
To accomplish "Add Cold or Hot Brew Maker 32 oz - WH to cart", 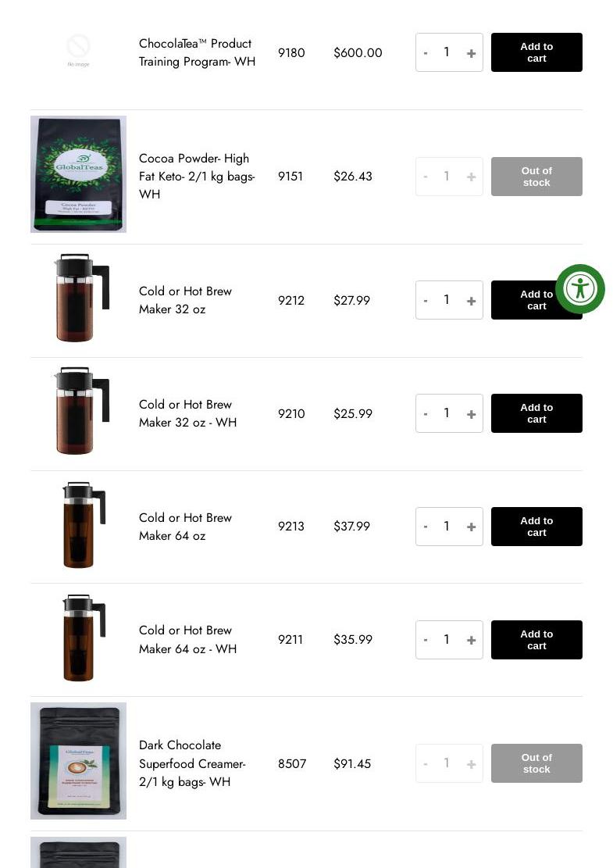I will (536, 413).
